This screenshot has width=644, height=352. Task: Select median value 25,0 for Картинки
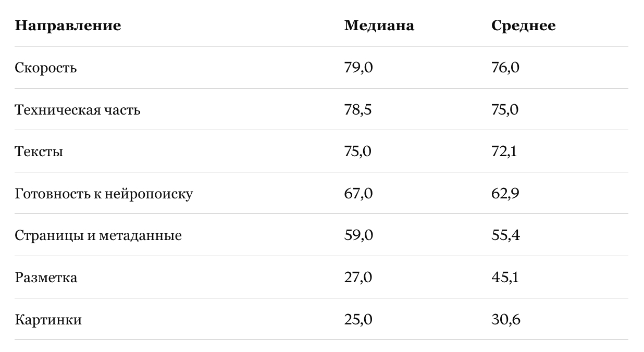(x=358, y=319)
